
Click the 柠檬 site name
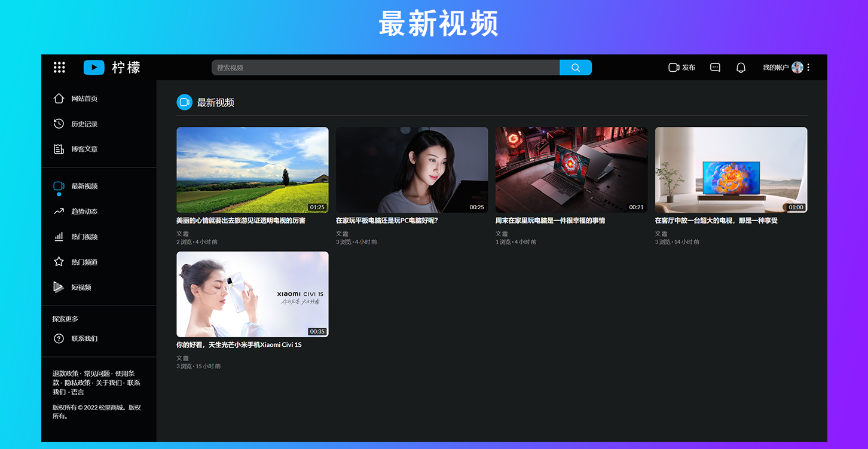[x=126, y=68]
